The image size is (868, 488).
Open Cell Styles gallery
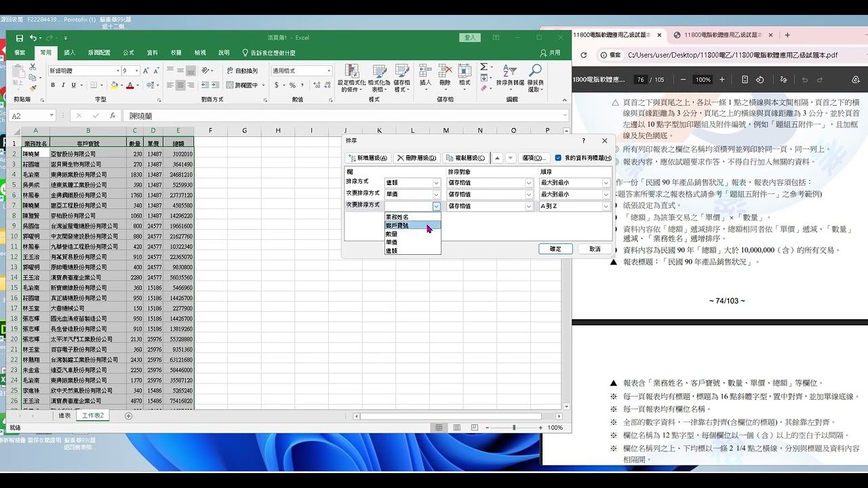(x=401, y=78)
